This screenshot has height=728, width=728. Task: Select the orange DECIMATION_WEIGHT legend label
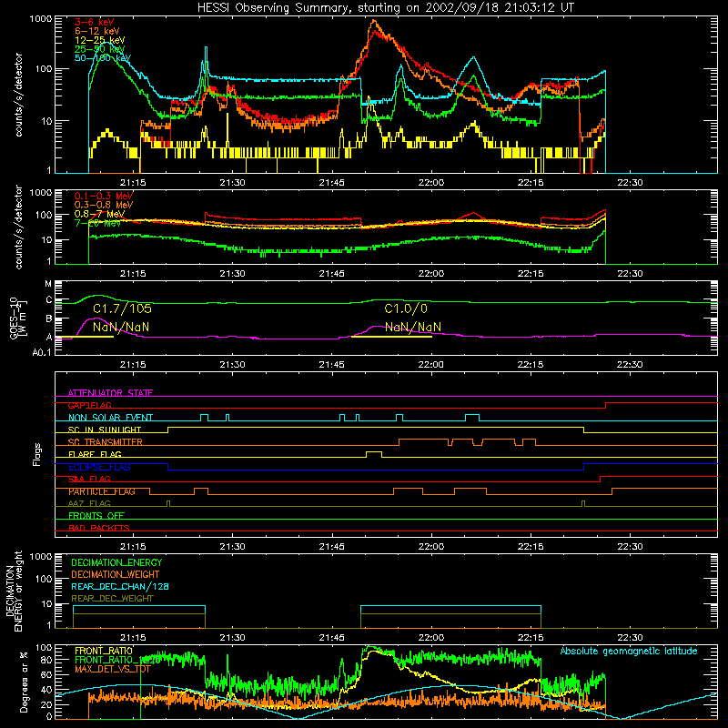click(x=116, y=575)
